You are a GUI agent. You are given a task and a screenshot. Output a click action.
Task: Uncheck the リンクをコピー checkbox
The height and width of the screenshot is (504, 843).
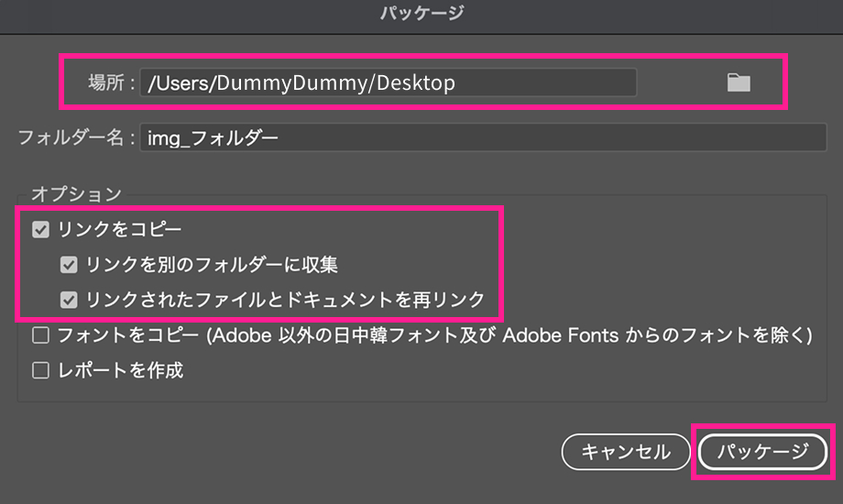click(x=40, y=230)
